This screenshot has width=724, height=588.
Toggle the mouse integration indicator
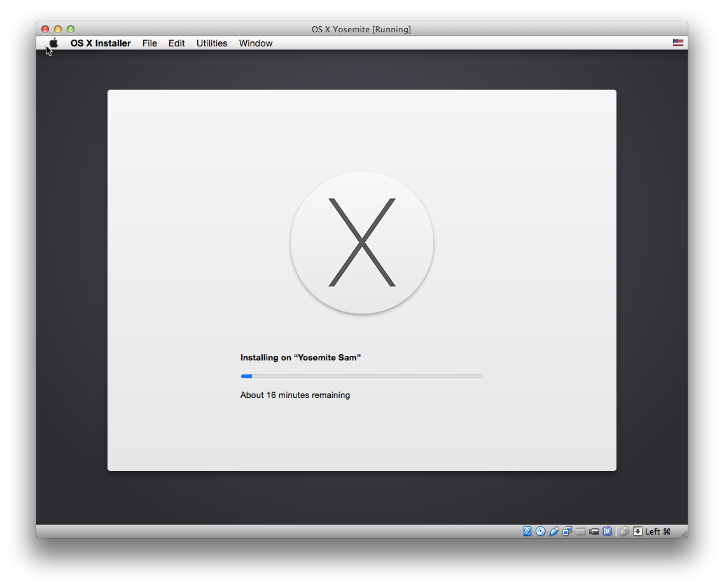click(x=624, y=531)
